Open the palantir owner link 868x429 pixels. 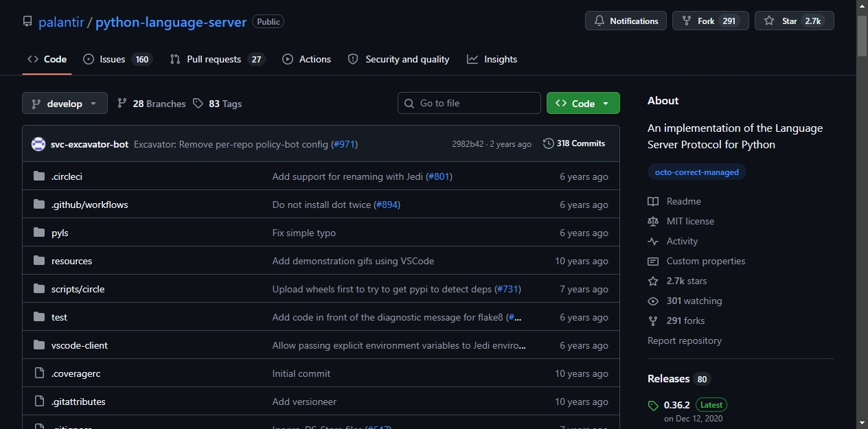[x=60, y=22]
